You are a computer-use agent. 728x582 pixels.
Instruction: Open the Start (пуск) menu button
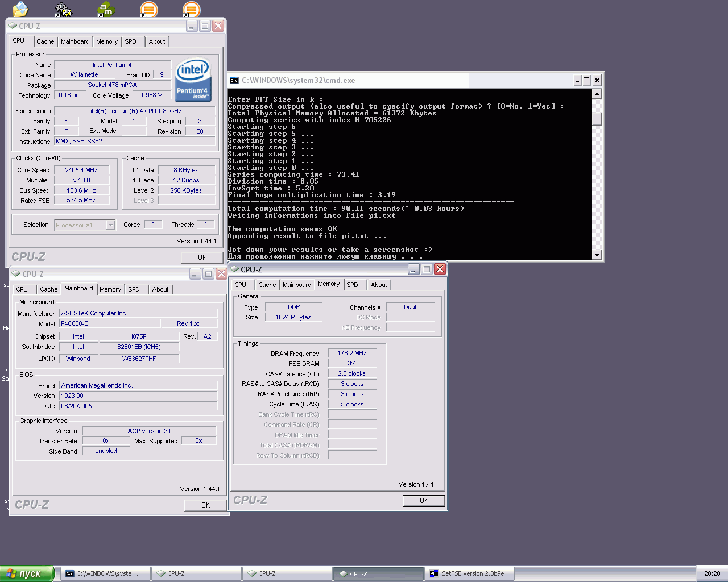click(27, 573)
